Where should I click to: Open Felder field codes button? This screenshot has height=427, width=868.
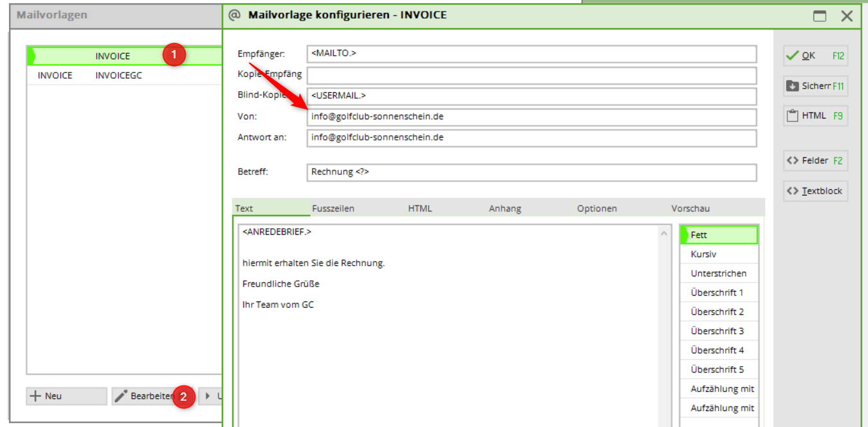pyautogui.click(x=815, y=161)
